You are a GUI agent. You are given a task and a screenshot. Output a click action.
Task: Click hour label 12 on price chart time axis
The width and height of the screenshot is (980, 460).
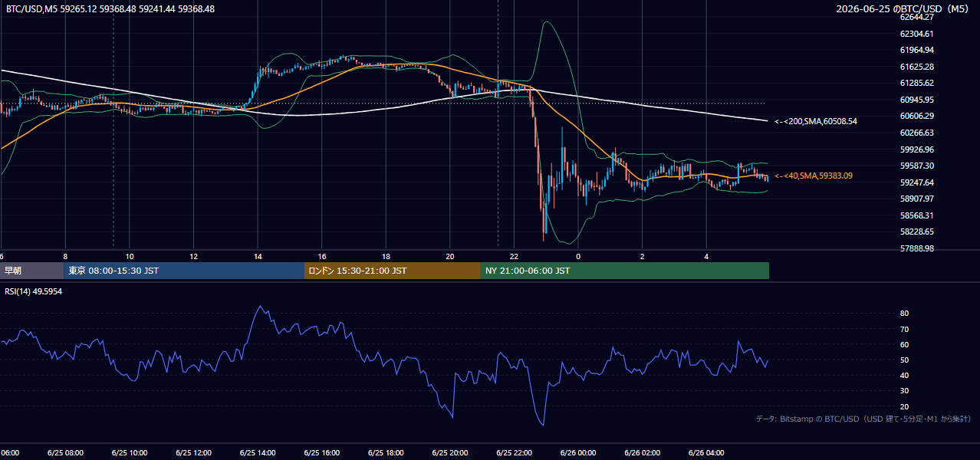pos(193,257)
